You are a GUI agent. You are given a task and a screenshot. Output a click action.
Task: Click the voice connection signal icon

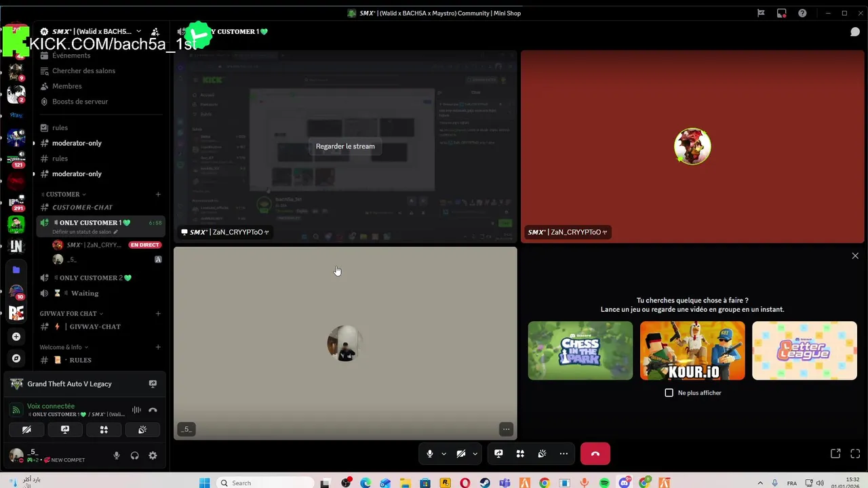[x=16, y=410]
